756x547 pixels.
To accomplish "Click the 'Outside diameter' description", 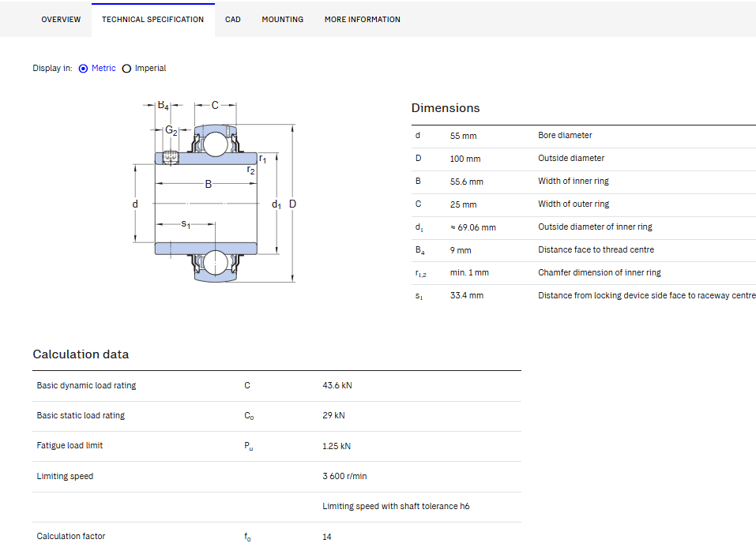I will pyautogui.click(x=571, y=158).
